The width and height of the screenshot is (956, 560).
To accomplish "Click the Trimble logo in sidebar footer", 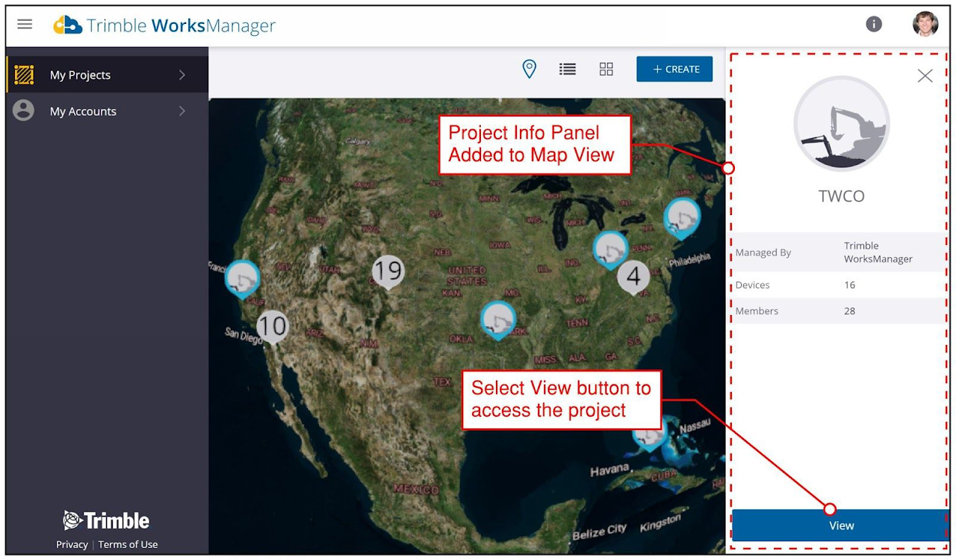I will 106,520.
